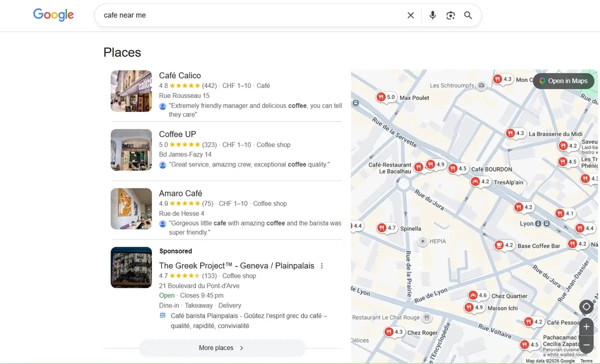Open the three-dot menu for The Greek Project

(321, 265)
